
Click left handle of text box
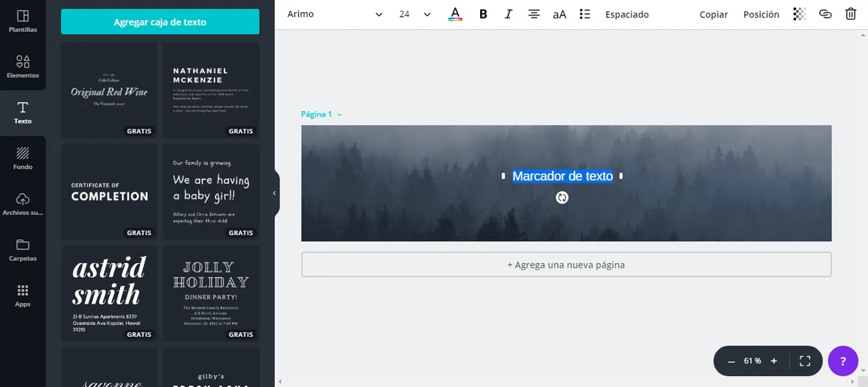coord(503,176)
